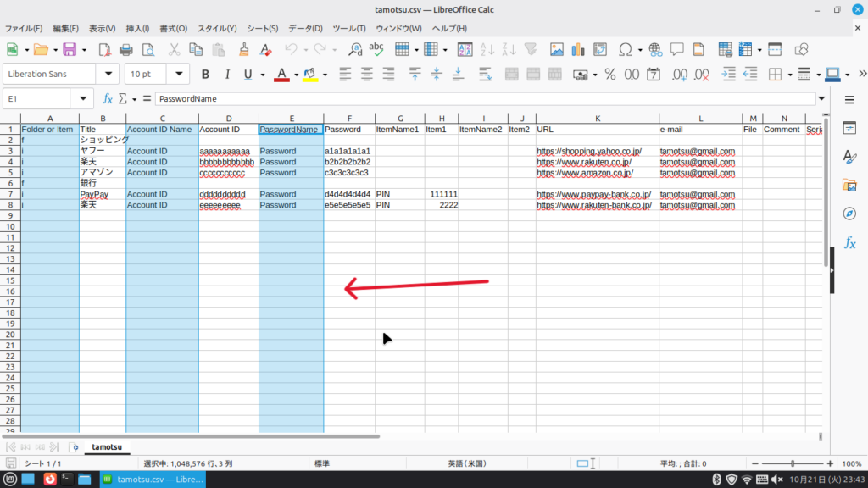Expand the 10 pt font size dropdown
Screen dimensions: 868x488
[178, 75]
